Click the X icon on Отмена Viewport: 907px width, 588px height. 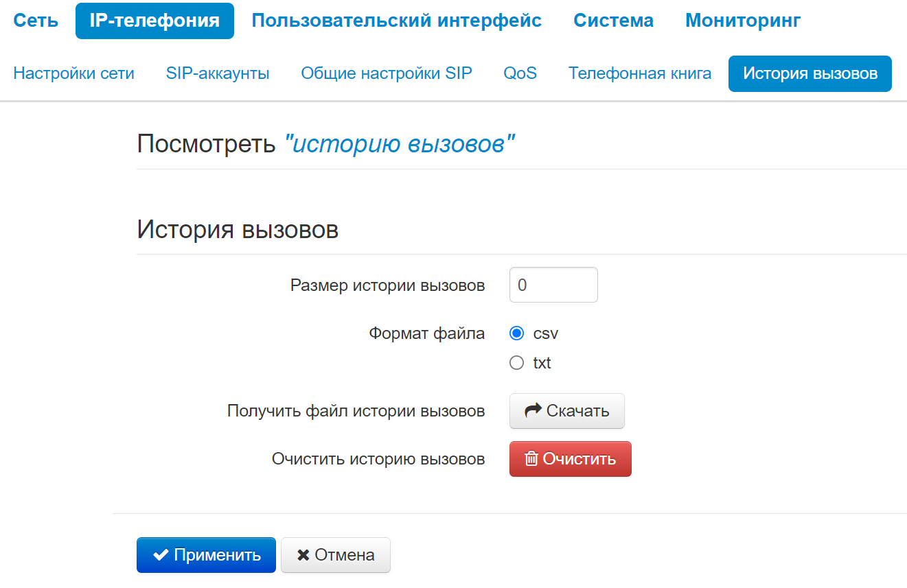(303, 555)
